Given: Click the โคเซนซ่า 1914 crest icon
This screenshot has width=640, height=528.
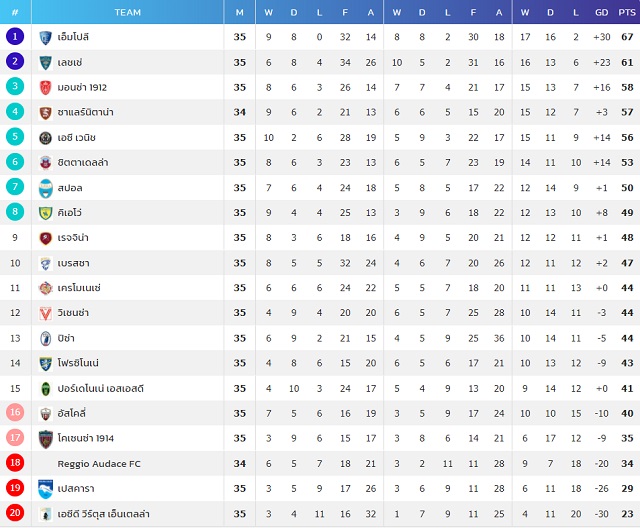Looking at the screenshot, I should pyautogui.click(x=45, y=439).
